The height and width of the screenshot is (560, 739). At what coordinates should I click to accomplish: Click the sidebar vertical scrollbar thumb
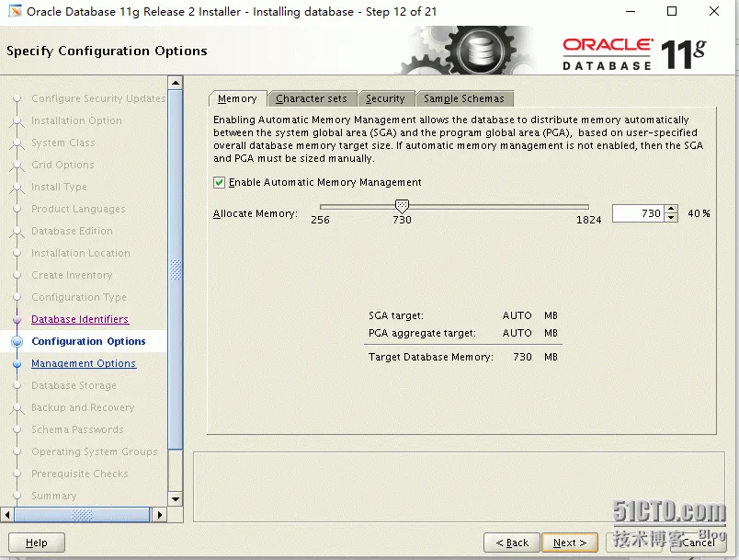click(x=176, y=270)
